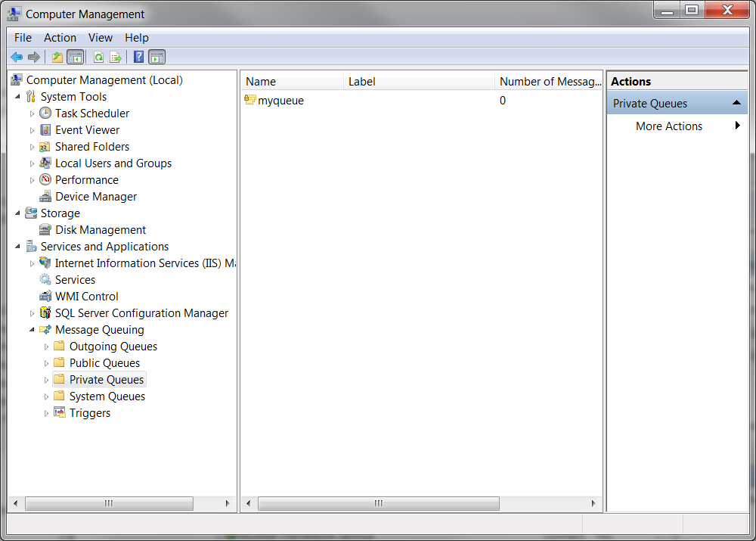The width and height of the screenshot is (756, 541).
Task: Expand the Private Queues node
Action: [x=46, y=381]
